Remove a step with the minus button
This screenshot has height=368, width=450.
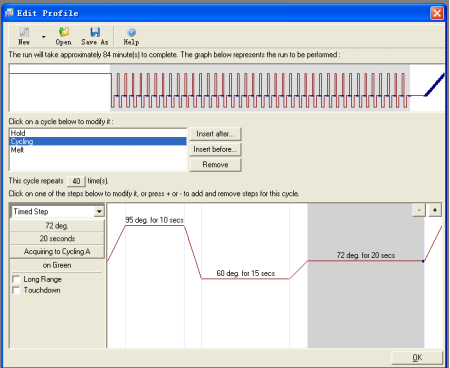coord(419,210)
